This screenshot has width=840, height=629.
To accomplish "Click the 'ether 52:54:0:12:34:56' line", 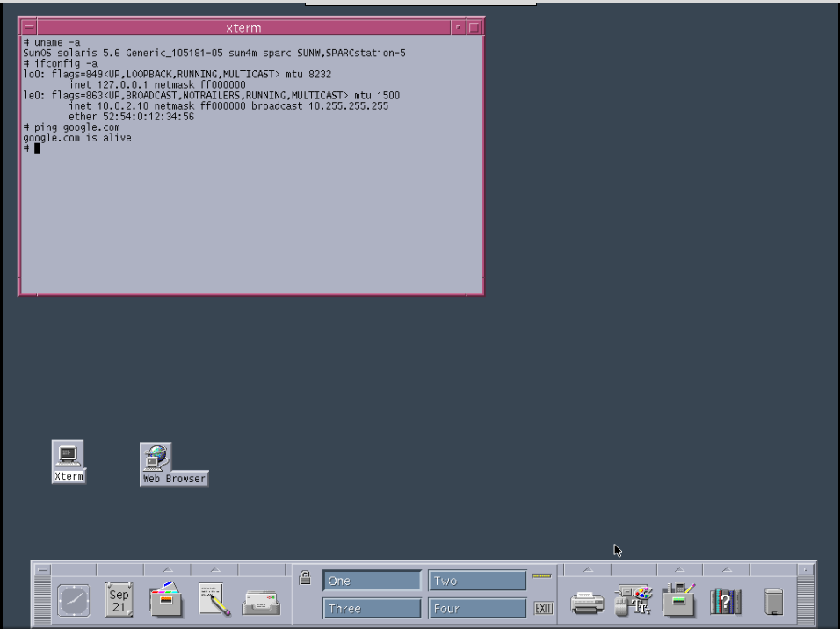I will click(x=131, y=117).
